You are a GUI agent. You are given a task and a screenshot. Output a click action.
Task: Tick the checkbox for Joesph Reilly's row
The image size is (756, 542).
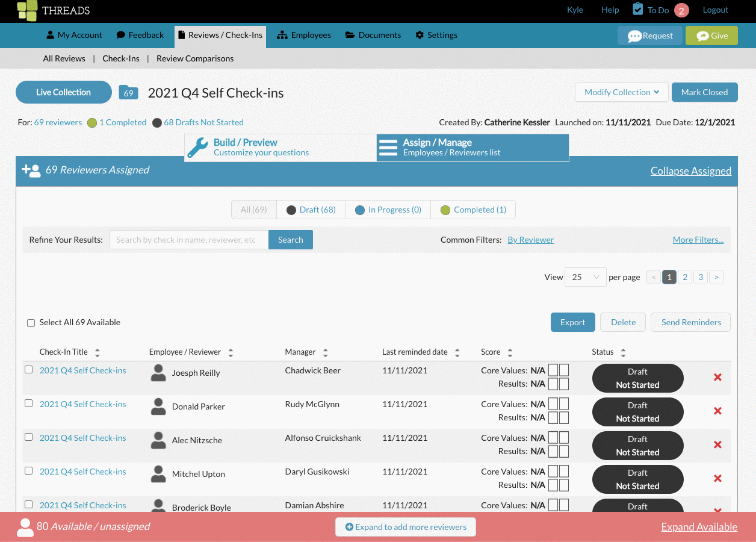click(x=28, y=370)
